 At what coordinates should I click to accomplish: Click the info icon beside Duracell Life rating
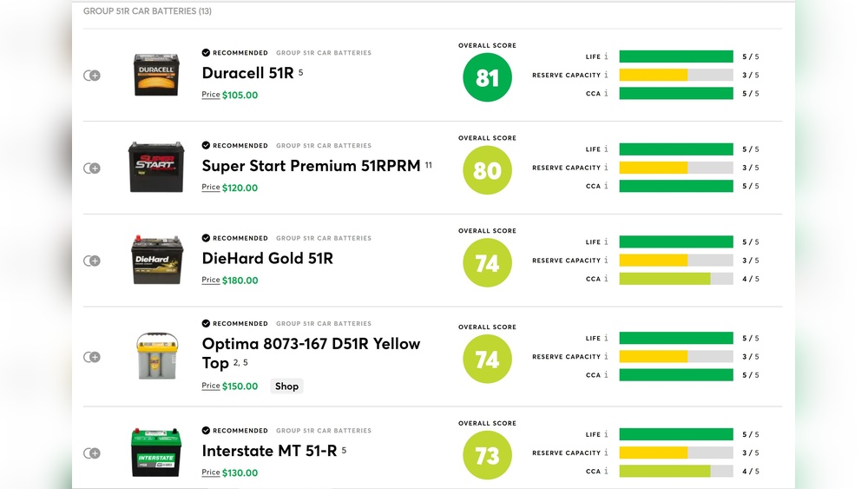(x=606, y=56)
